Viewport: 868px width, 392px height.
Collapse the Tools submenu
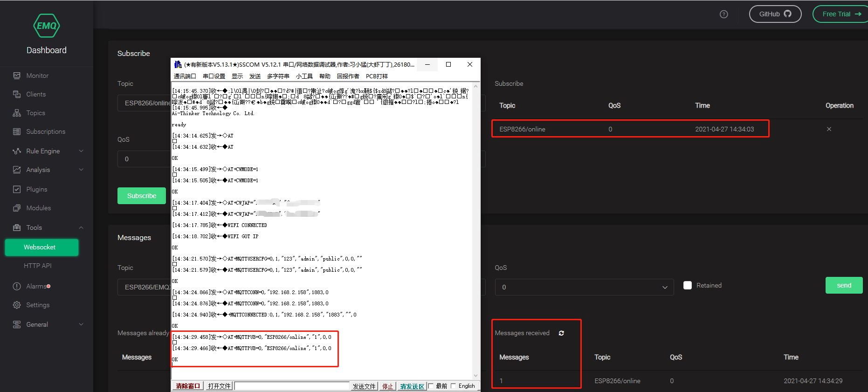(81, 227)
